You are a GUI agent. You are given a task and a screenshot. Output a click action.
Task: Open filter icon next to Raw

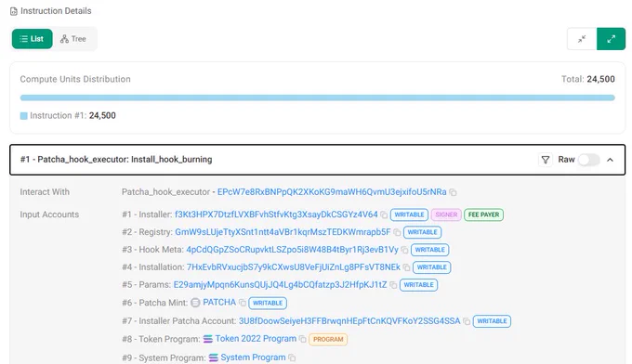(x=546, y=160)
